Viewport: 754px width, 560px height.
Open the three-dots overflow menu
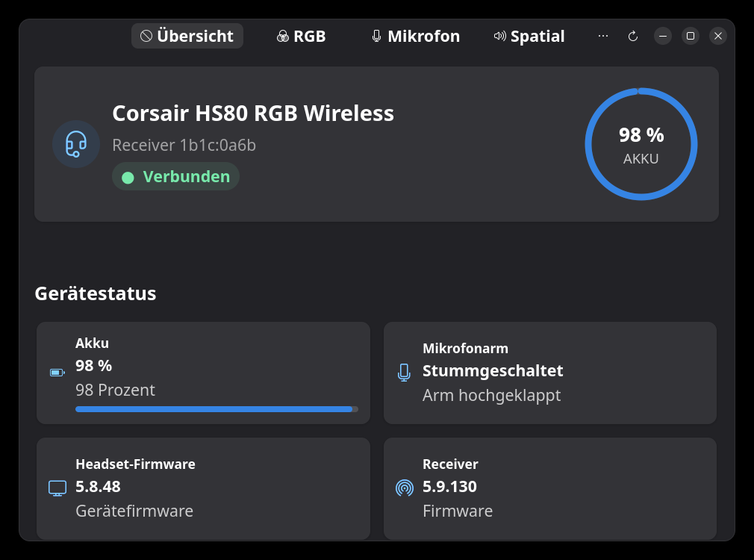coord(603,36)
